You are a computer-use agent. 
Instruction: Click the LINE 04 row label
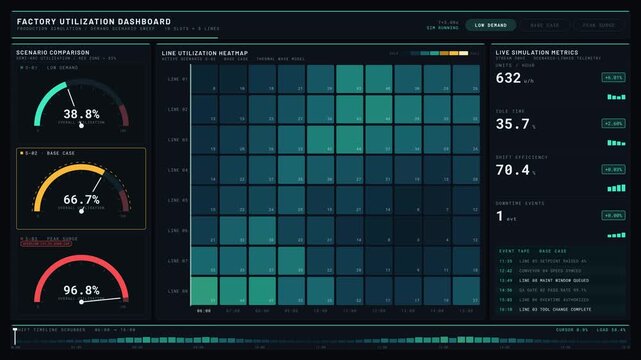(x=177, y=170)
